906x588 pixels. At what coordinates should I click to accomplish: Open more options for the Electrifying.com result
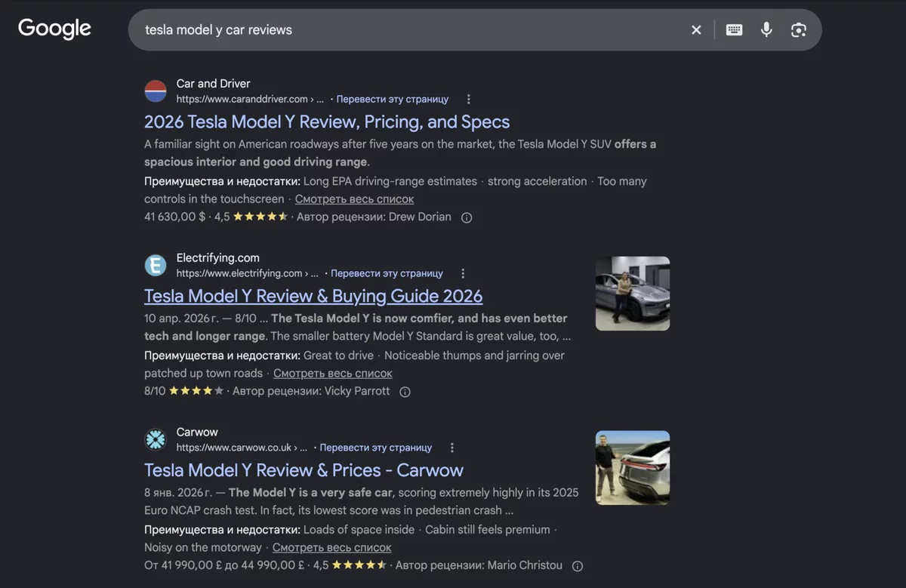tap(463, 274)
